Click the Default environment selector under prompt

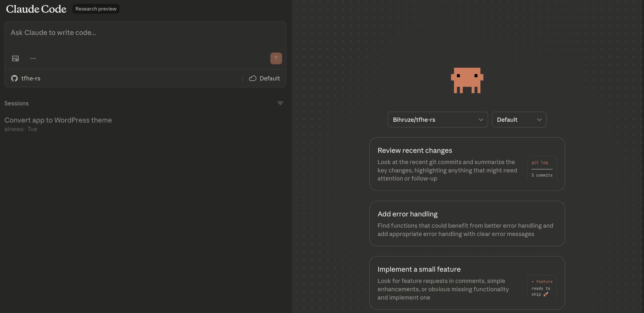point(269,78)
